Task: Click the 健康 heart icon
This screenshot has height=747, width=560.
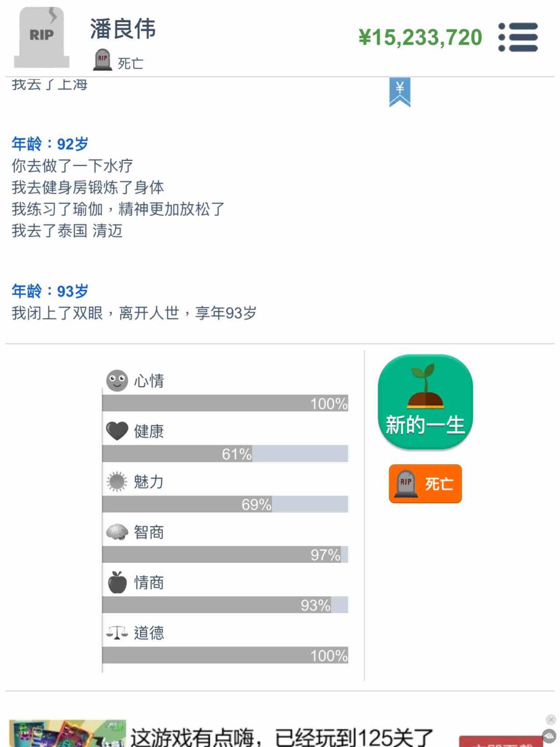Action: (117, 431)
